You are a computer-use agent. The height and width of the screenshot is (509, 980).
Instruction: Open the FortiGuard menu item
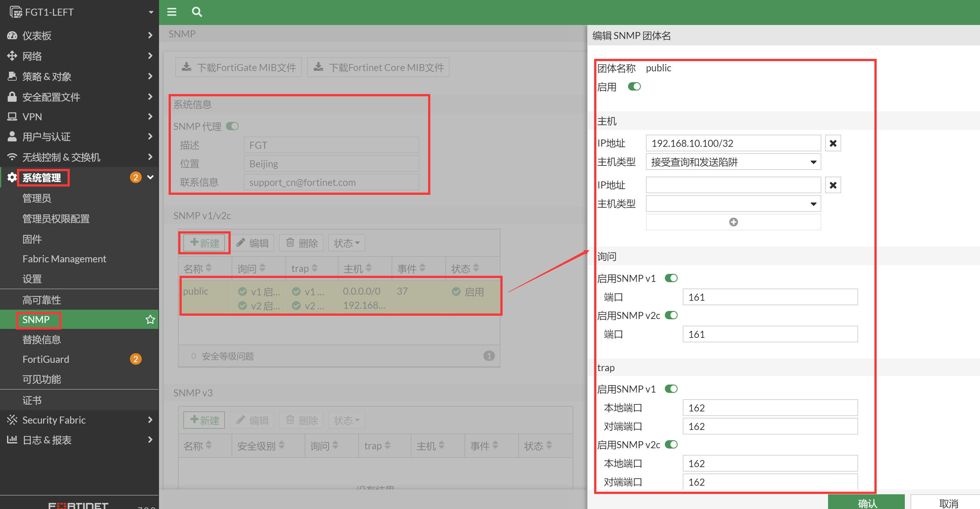(x=46, y=359)
